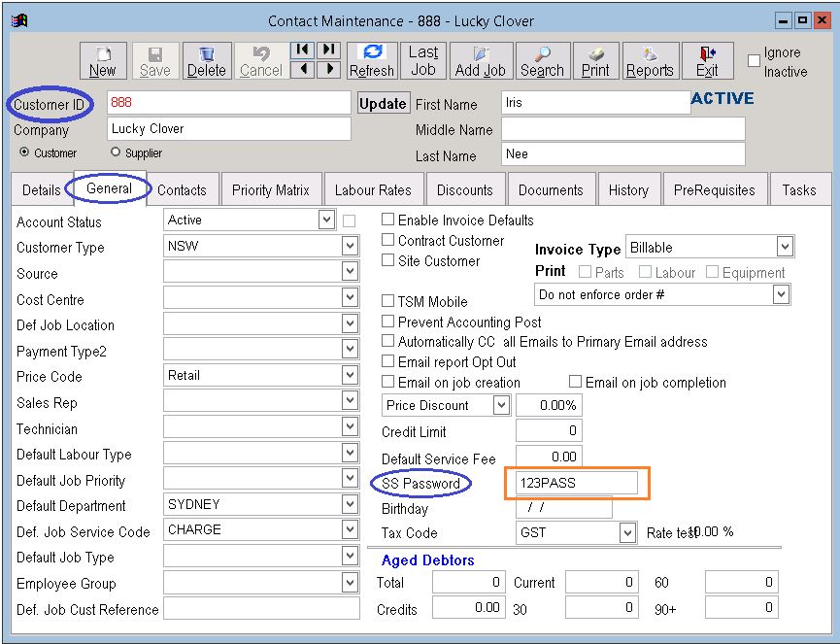
Task: Open the Invoice Type dropdown
Action: point(785,248)
